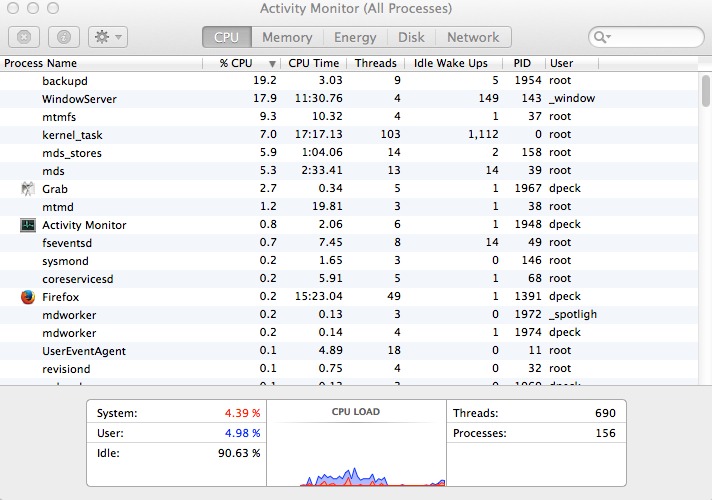712x500 pixels.
Task: Click in the search field
Action: [646, 37]
